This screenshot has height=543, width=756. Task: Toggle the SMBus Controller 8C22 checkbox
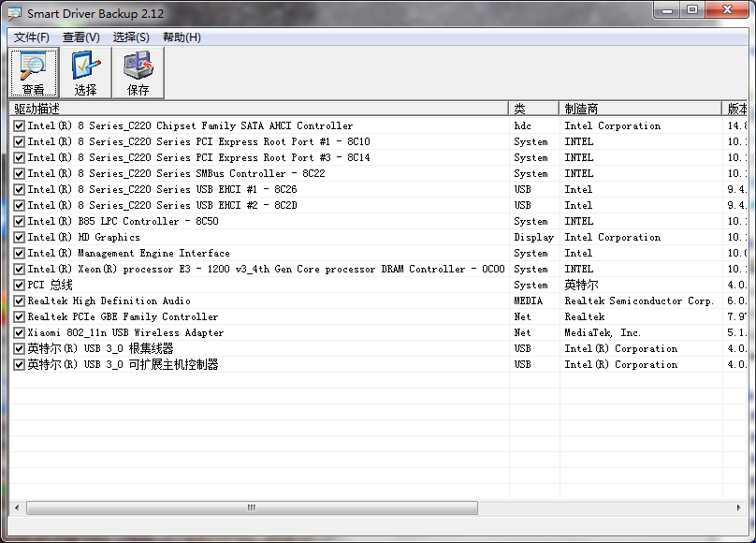coord(19,173)
